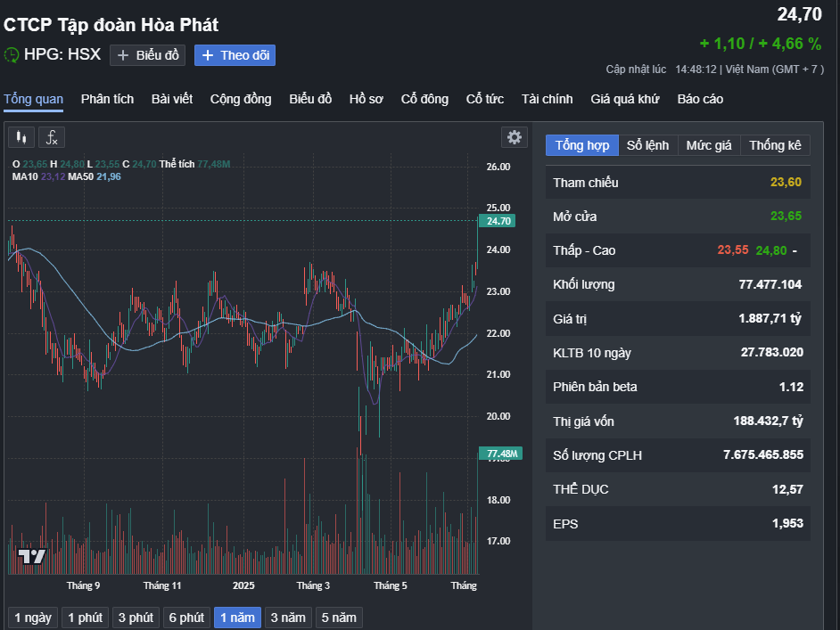The height and width of the screenshot is (630, 840).
Task: Click the Tháng 5 date label
Action: (391, 585)
